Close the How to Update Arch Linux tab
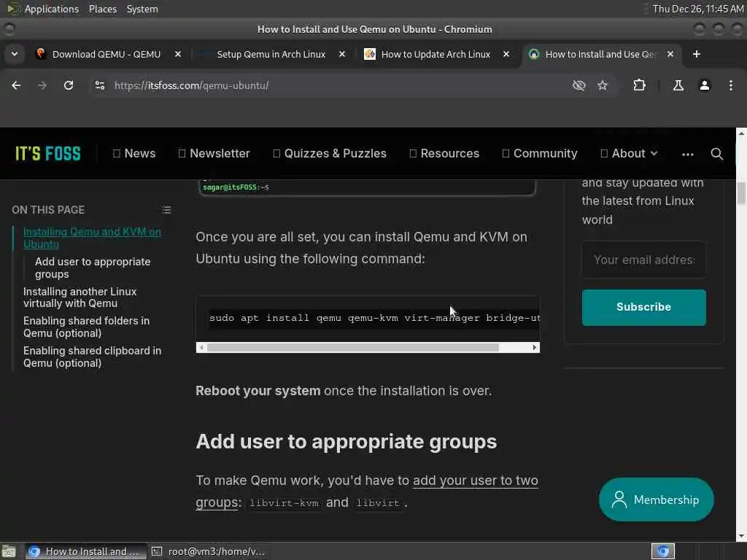 click(x=506, y=54)
